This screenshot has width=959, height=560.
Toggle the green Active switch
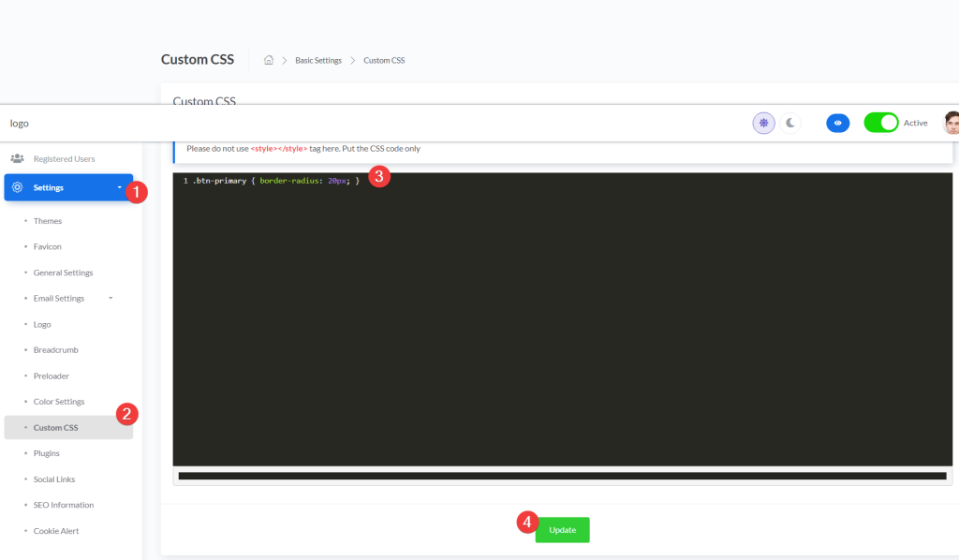click(880, 123)
